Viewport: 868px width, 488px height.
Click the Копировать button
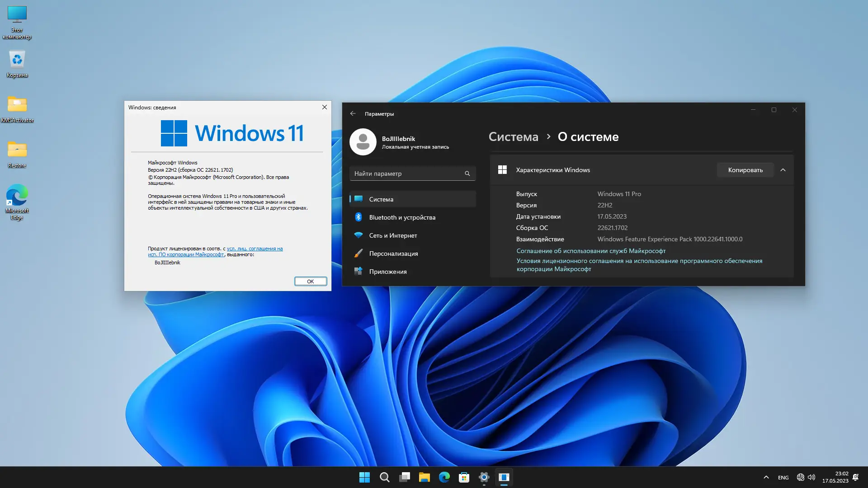pos(745,170)
